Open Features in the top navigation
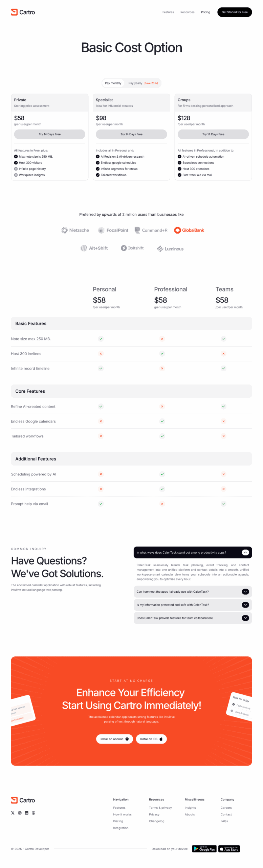 click(168, 12)
